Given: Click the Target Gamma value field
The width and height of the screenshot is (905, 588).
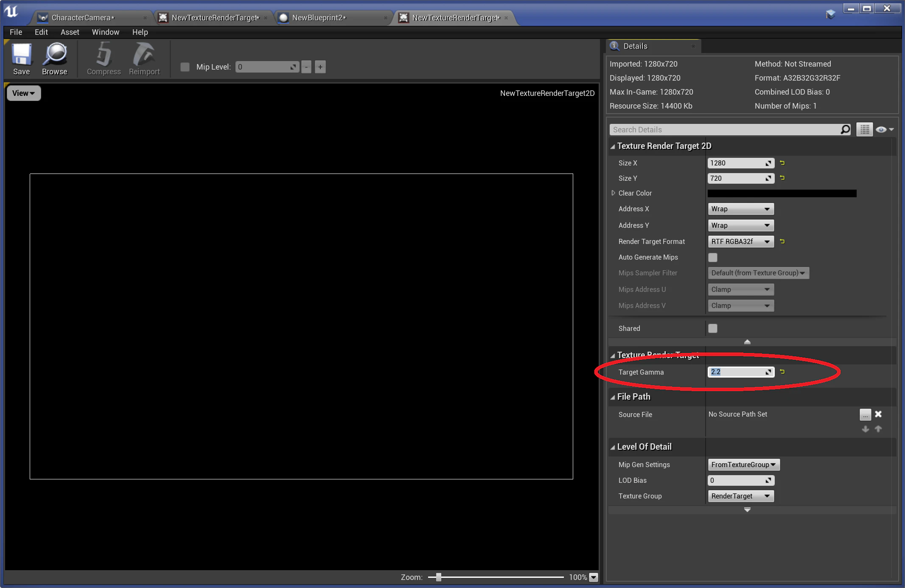Looking at the screenshot, I should point(741,372).
